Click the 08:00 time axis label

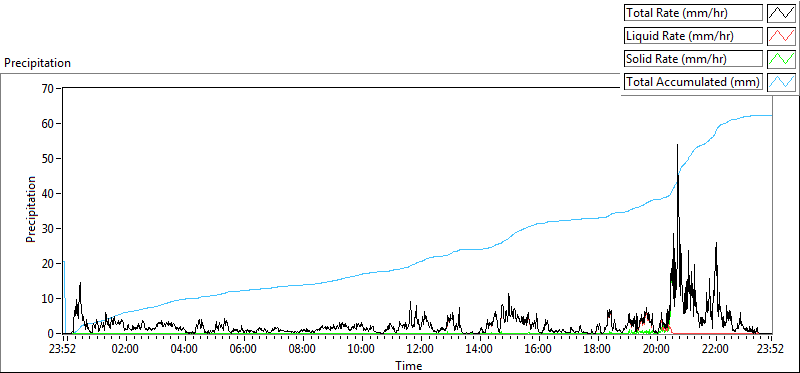coord(303,350)
